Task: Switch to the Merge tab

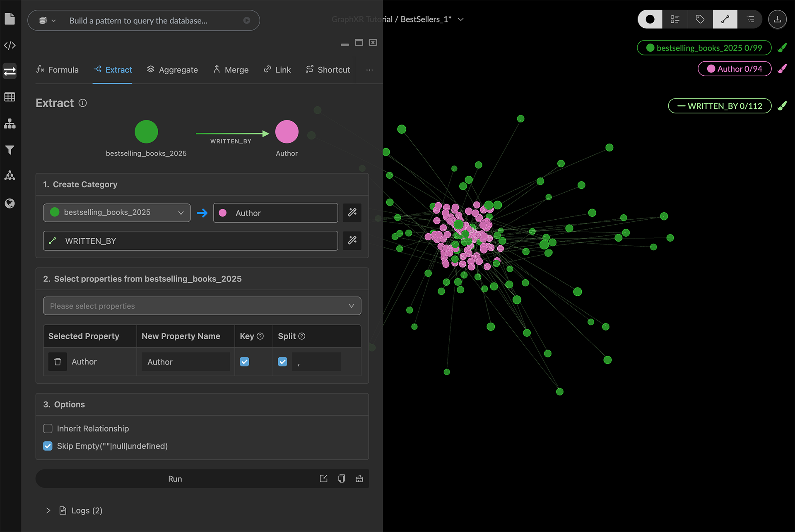Action: coord(231,70)
